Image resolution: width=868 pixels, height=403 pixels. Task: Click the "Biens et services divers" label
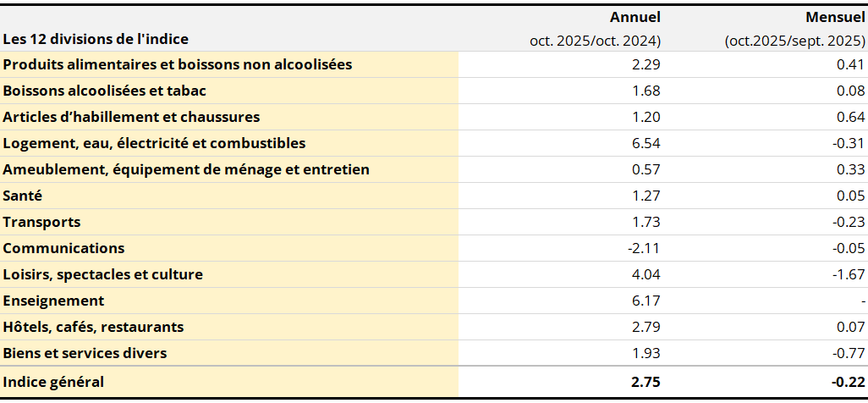point(85,353)
